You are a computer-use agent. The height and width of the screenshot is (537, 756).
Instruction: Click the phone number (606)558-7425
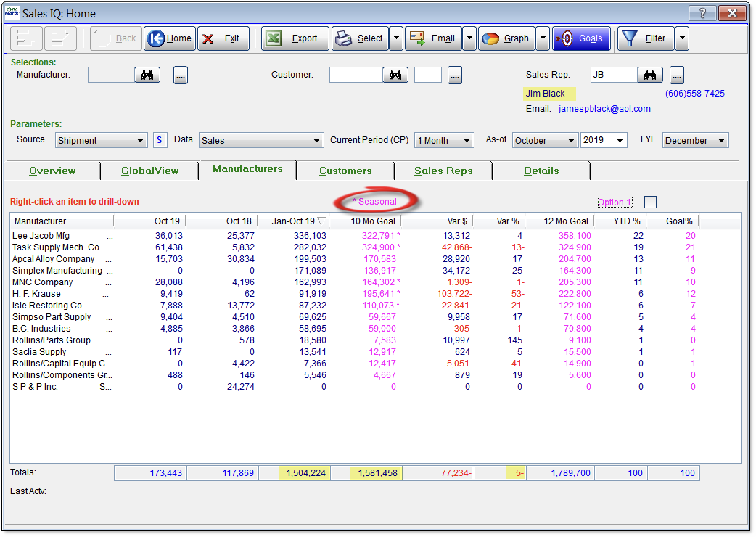click(x=695, y=94)
